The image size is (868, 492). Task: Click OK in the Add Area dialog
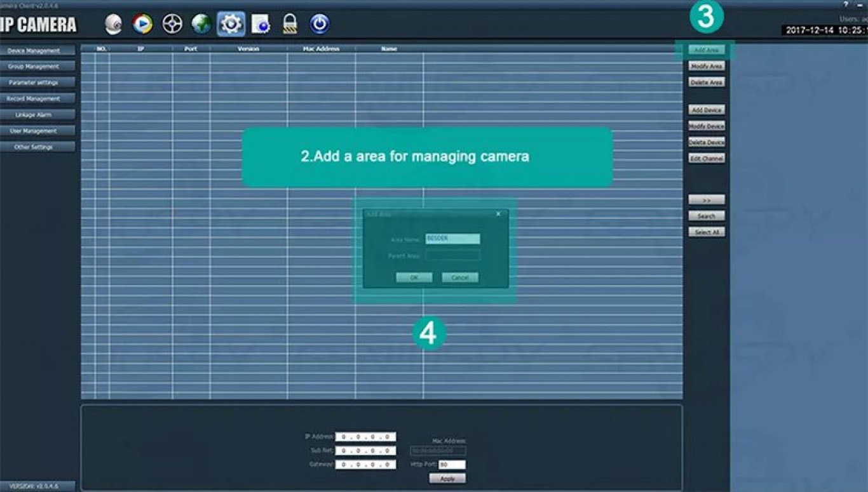(x=414, y=277)
